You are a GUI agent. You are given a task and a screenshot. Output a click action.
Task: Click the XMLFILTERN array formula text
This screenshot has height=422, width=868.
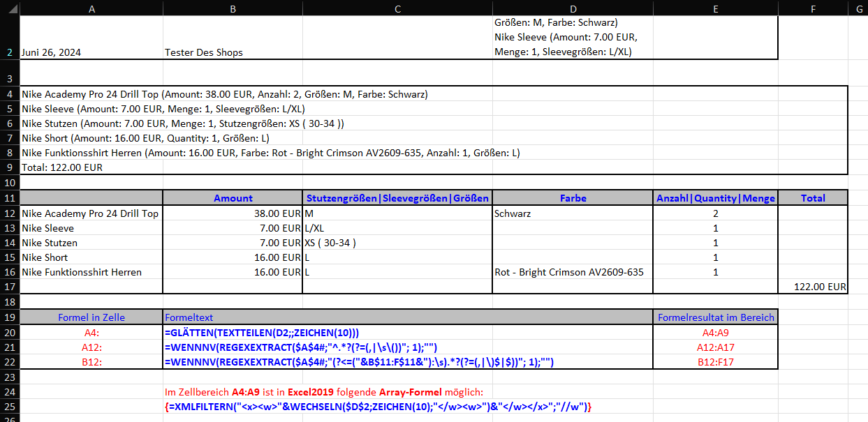tap(378, 407)
